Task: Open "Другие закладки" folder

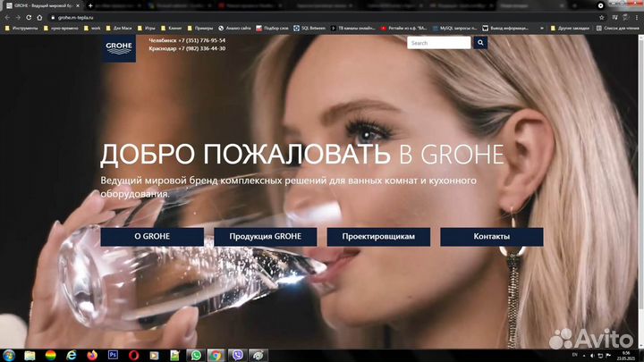Action: pos(570,29)
